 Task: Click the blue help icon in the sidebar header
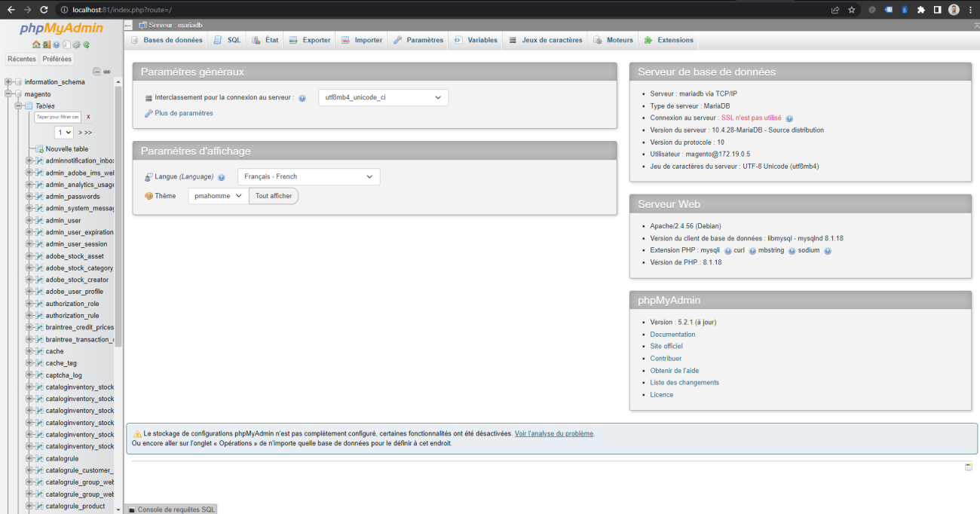tap(56, 44)
